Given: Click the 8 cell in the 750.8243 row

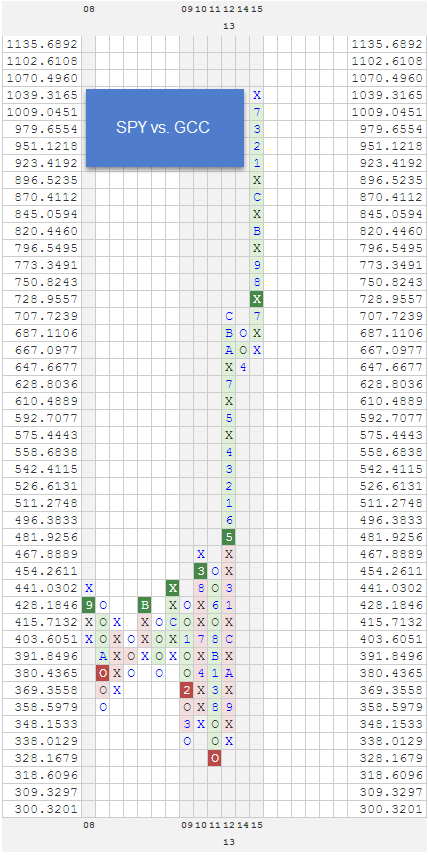Looking at the screenshot, I should (x=257, y=282).
